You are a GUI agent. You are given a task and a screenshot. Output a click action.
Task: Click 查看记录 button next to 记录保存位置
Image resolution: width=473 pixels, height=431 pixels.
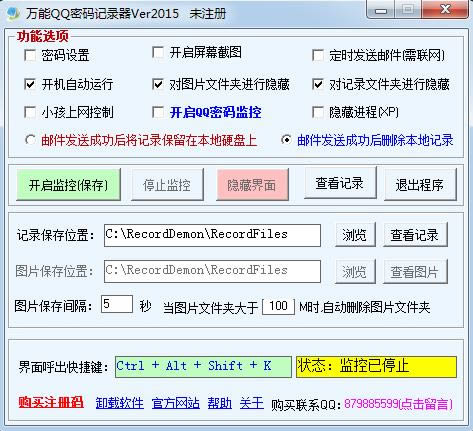(x=415, y=235)
